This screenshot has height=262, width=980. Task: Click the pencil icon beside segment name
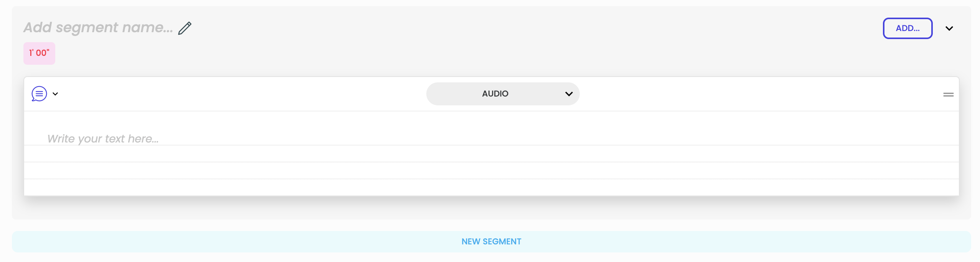pyautogui.click(x=185, y=28)
